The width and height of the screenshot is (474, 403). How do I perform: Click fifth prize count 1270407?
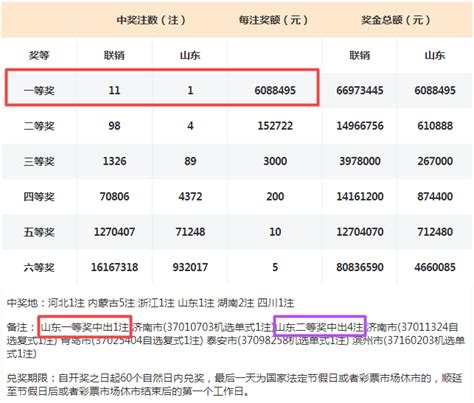114,232
